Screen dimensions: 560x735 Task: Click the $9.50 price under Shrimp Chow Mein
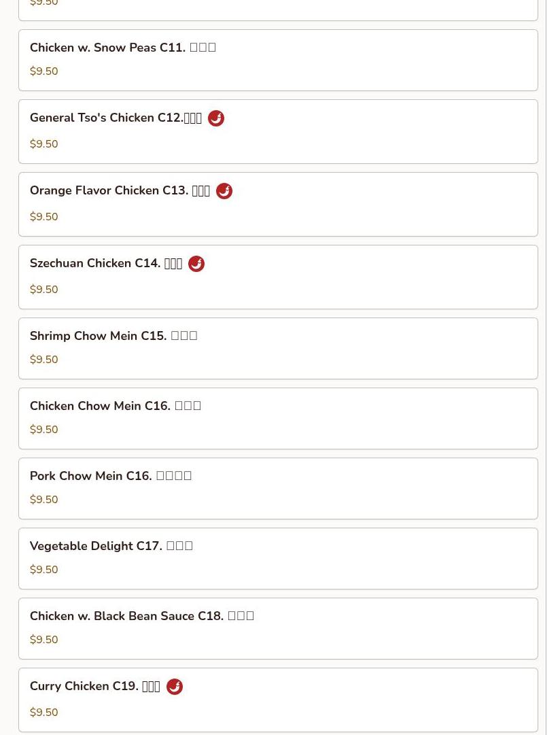pos(44,360)
